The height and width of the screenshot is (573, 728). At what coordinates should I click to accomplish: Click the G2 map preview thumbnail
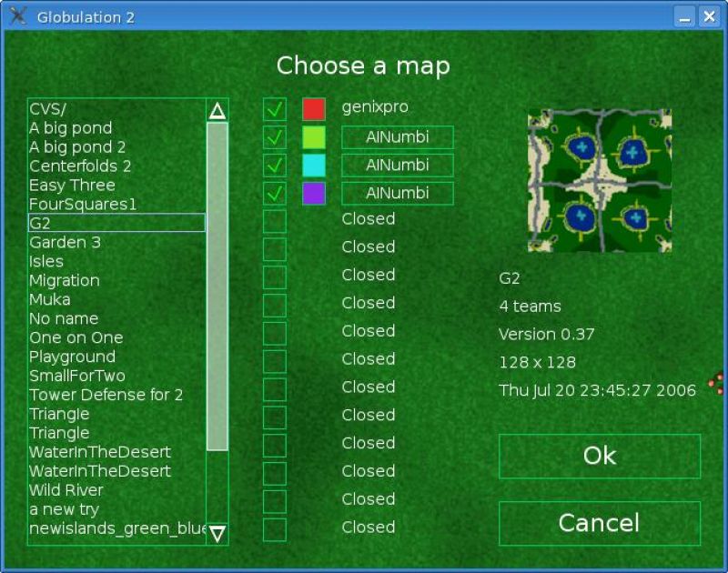[x=600, y=180]
